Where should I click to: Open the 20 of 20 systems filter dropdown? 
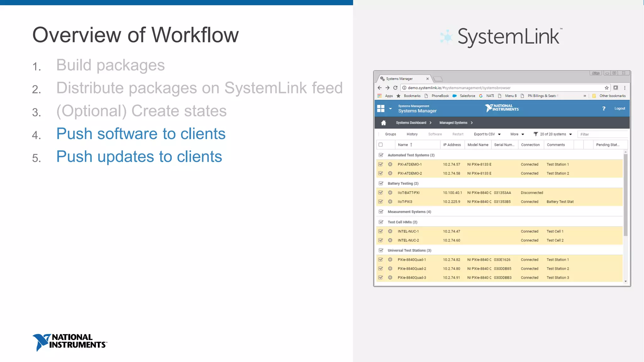pyautogui.click(x=553, y=134)
